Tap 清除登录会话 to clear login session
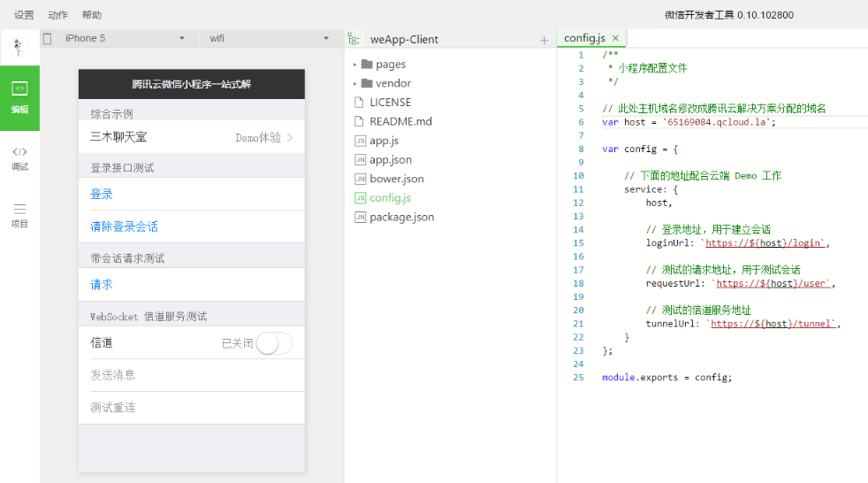 (x=124, y=227)
